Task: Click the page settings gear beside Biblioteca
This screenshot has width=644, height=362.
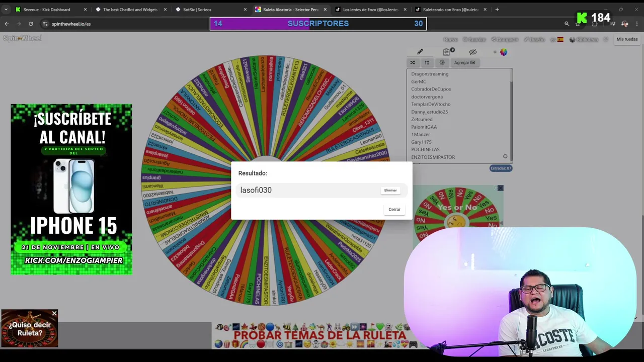Action: 605,39
